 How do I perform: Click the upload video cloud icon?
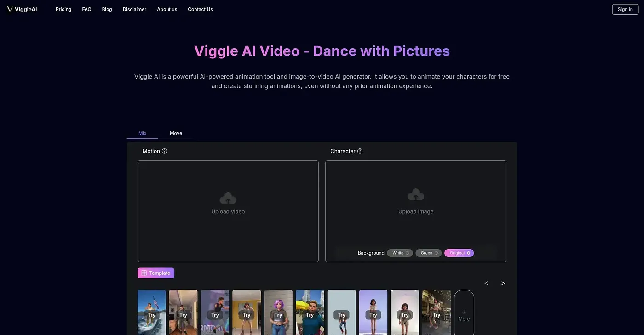coord(228,198)
